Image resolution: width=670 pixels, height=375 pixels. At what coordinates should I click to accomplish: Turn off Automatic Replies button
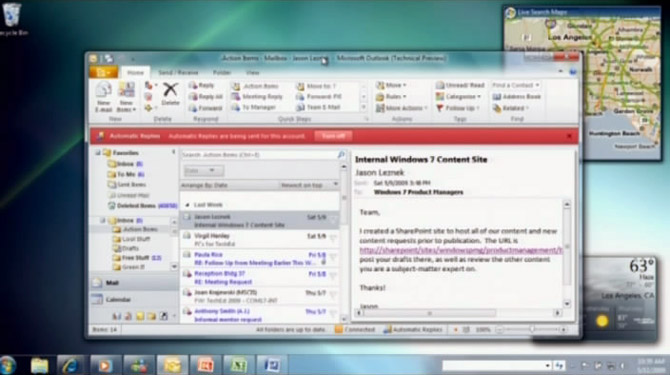click(x=333, y=136)
